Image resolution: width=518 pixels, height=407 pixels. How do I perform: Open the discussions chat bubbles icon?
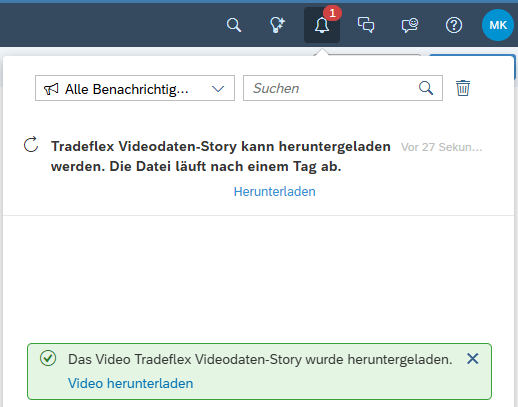pyautogui.click(x=366, y=25)
